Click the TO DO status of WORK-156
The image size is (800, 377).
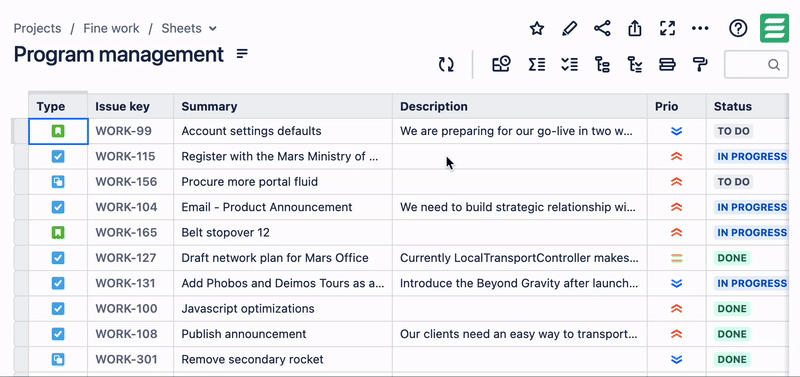[733, 182]
